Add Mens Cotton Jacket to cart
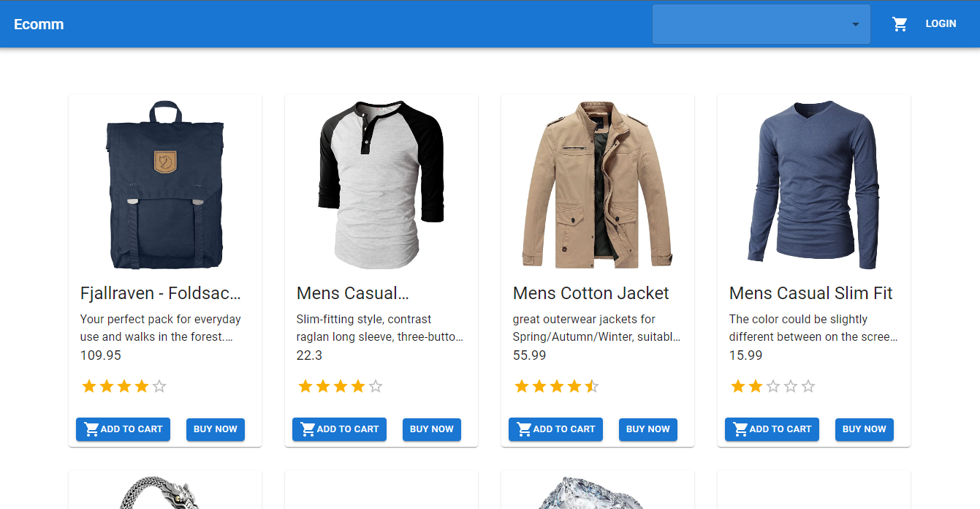This screenshot has width=980, height=509. point(555,429)
